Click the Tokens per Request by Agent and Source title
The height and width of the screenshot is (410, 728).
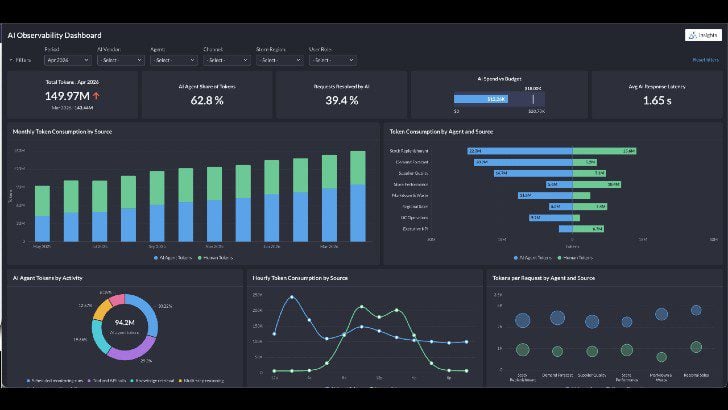(x=543, y=278)
